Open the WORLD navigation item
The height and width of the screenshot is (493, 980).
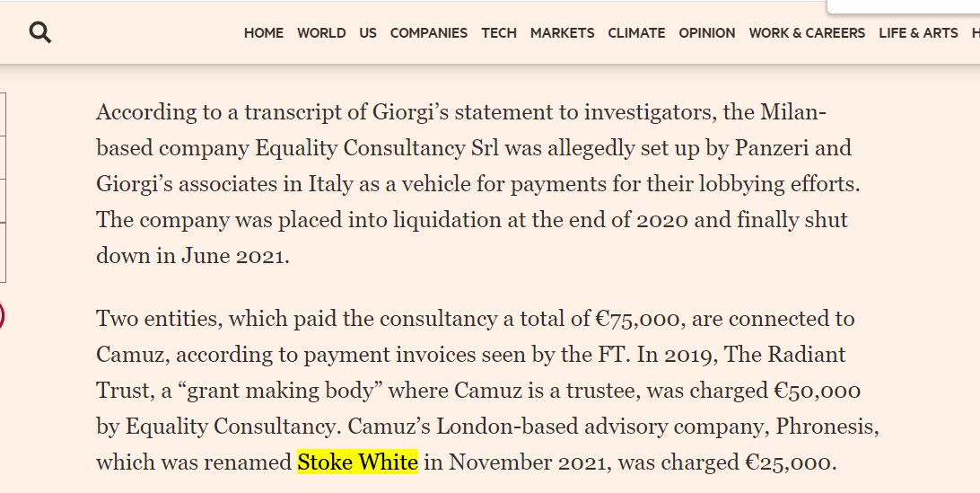click(321, 33)
